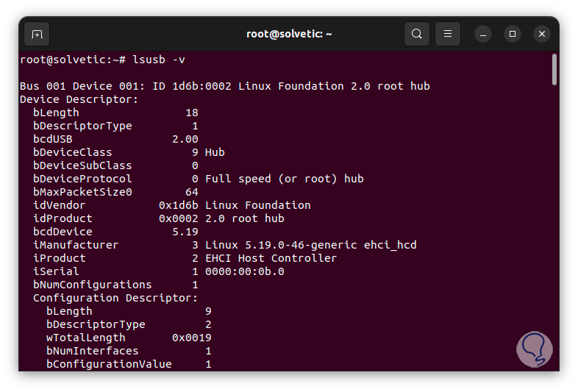Close the terminal window
This screenshot has height=392, width=578.
click(542, 34)
